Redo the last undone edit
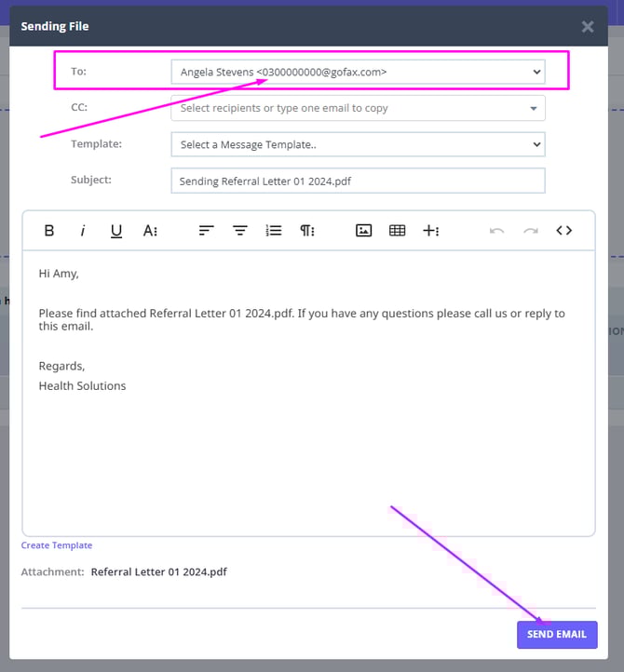The width and height of the screenshot is (624, 672). 530,231
